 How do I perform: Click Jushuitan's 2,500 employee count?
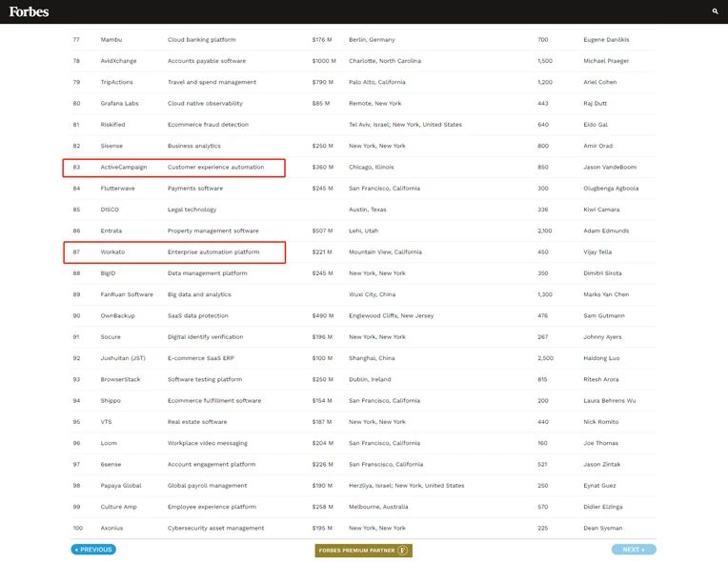point(546,358)
